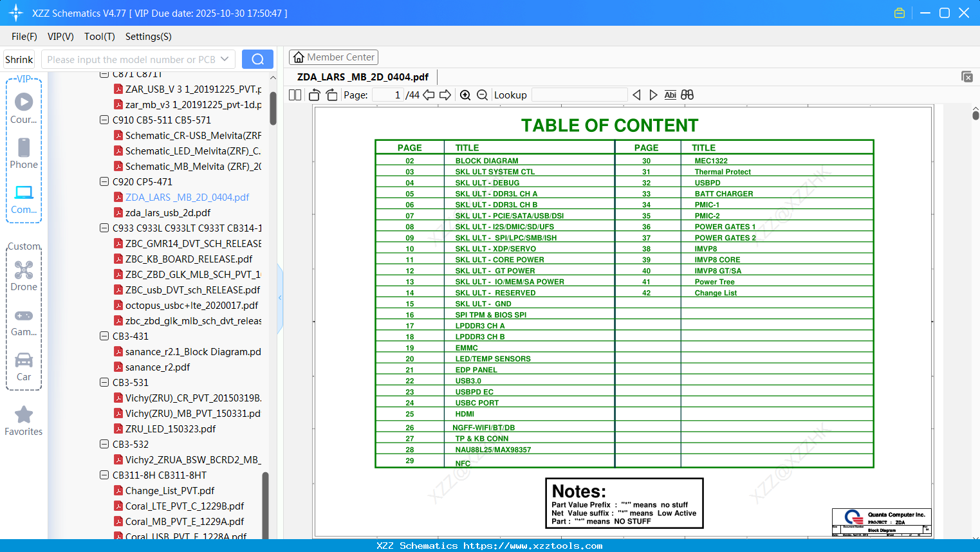The image size is (980, 552).
Task: Click the window icon at document tab bar right
Action: tap(967, 77)
